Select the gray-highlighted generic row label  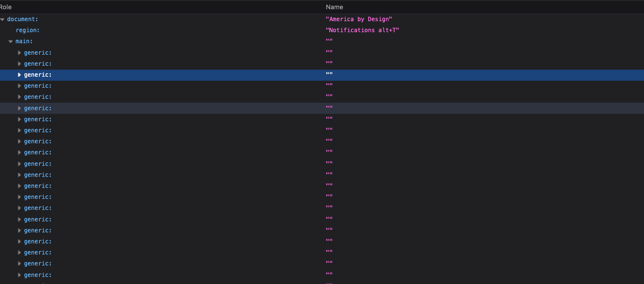tap(38, 108)
